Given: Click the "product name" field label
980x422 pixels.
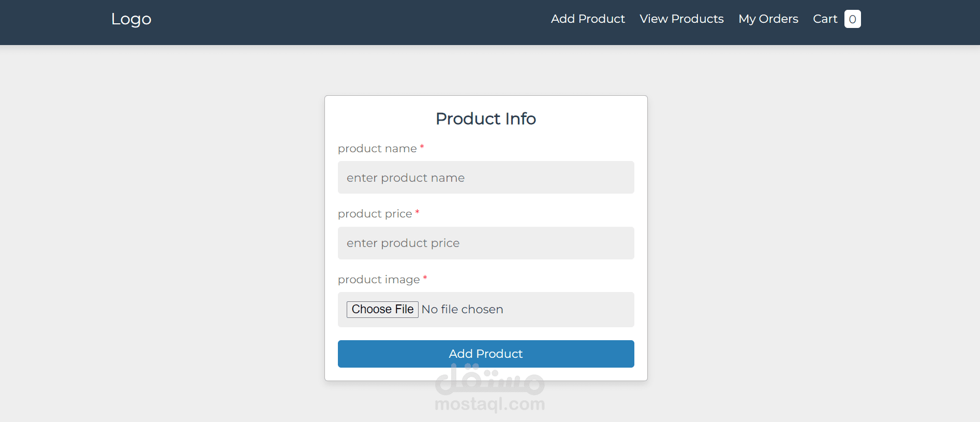Looking at the screenshot, I should (377, 149).
